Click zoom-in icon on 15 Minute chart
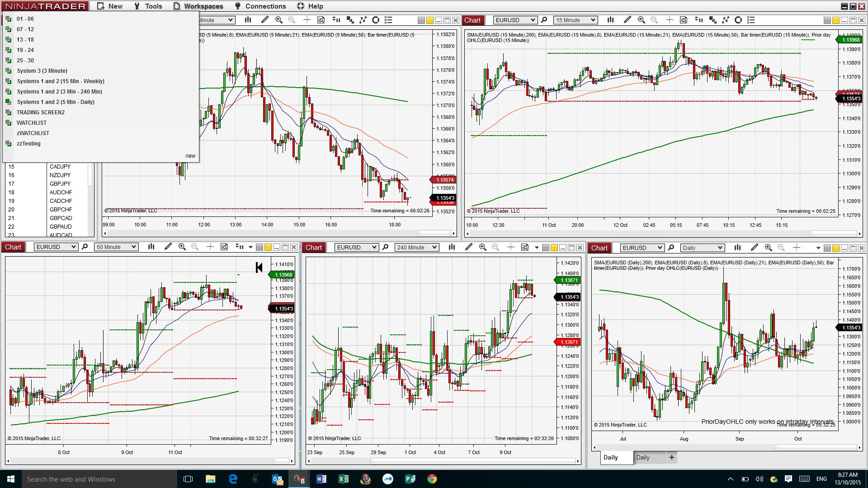The image size is (868, 488). coord(641,20)
